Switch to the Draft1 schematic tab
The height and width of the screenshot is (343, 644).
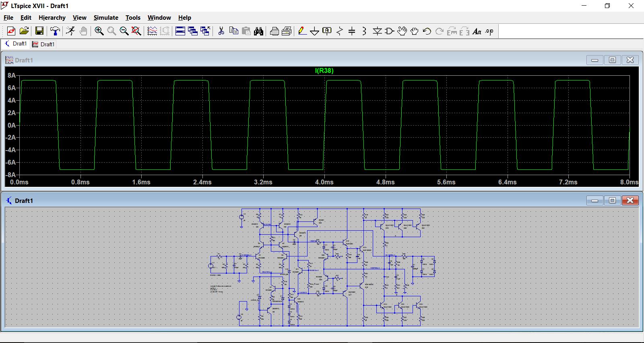tap(16, 44)
